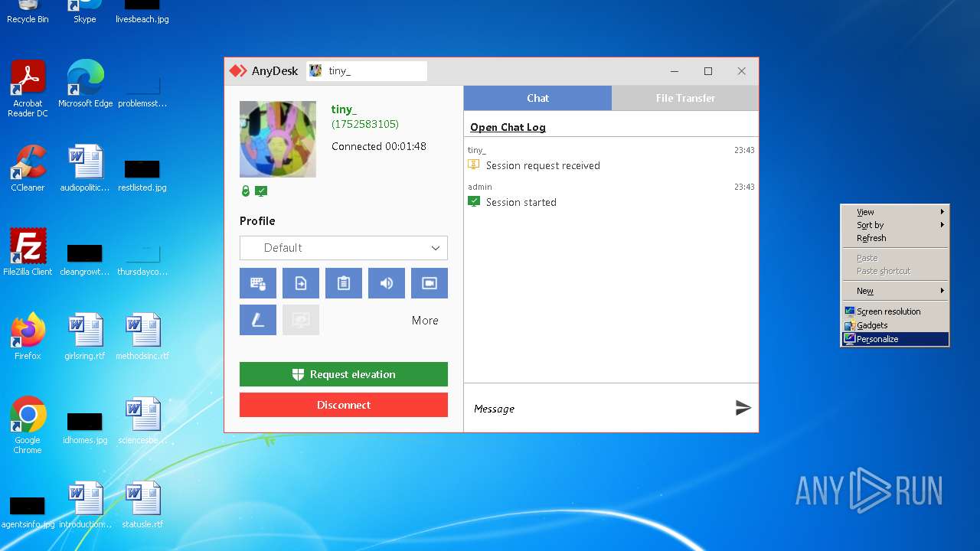Screen dimensions: 980x551
Task: Select the girlsring.rtf document
Action: click(x=85, y=337)
